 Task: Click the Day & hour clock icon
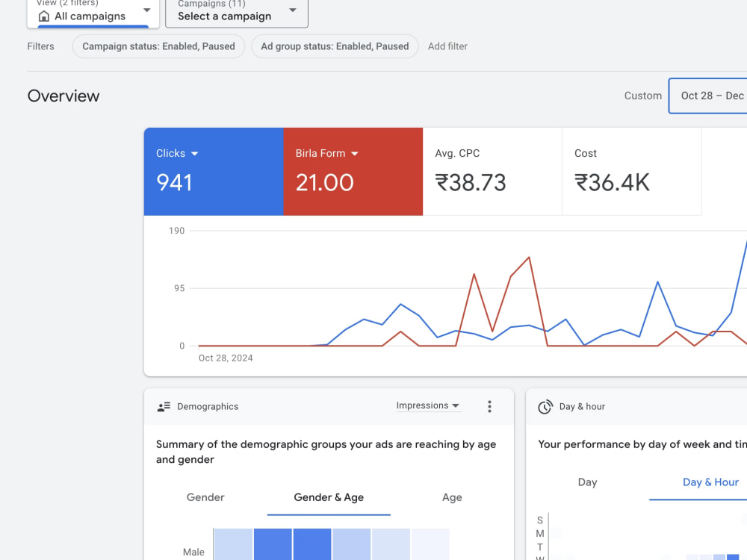545,407
